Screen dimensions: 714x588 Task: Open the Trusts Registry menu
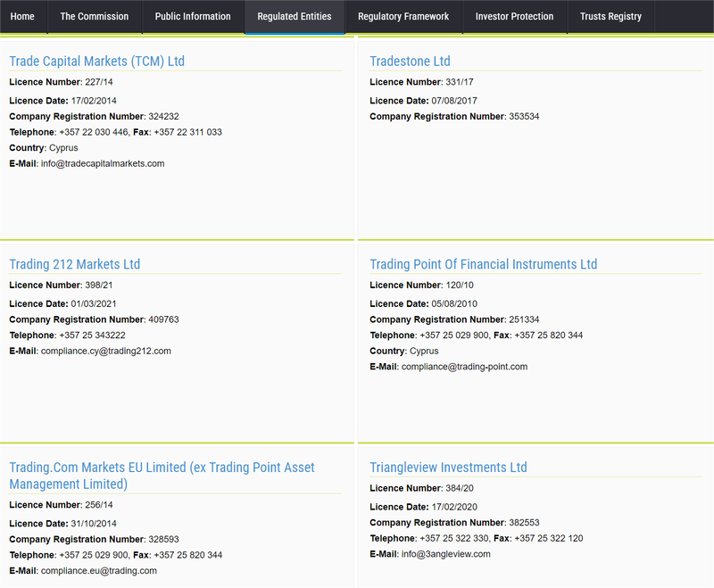[x=610, y=16]
